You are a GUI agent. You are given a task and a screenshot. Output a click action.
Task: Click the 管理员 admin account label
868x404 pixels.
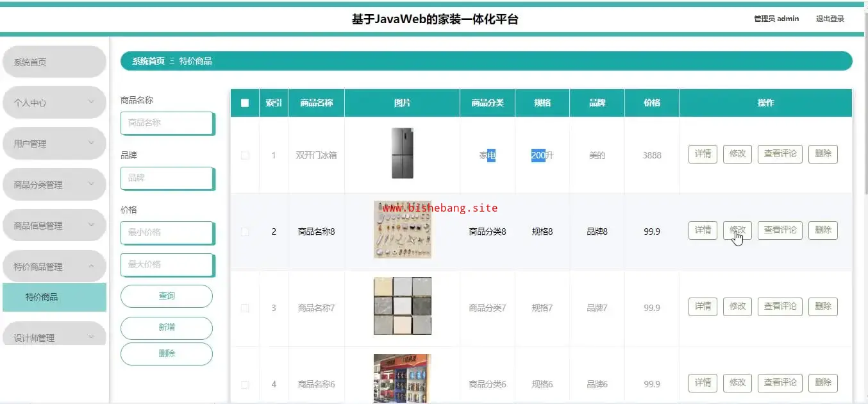(x=776, y=19)
